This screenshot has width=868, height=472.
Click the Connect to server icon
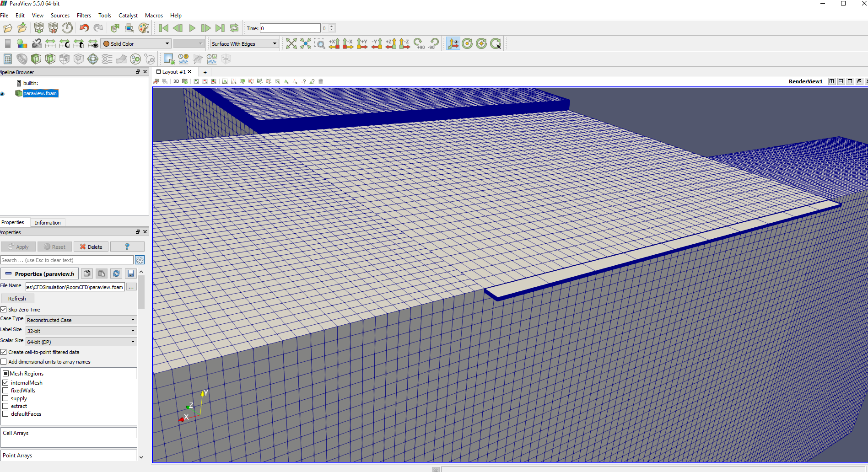click(x=39, y=28)
